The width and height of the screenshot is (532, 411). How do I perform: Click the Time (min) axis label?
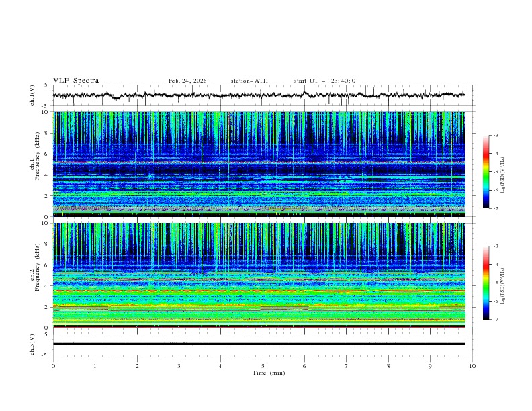[268, 373]
